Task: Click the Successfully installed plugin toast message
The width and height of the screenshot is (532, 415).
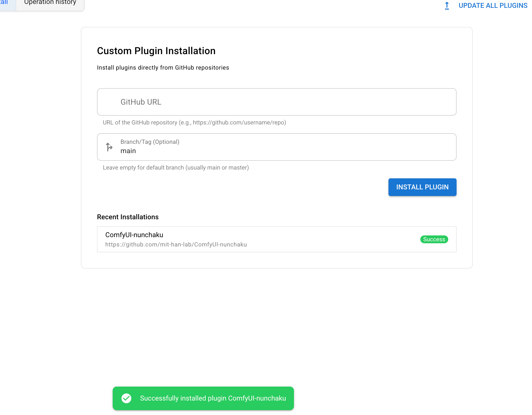Action: tap(213, 398)
